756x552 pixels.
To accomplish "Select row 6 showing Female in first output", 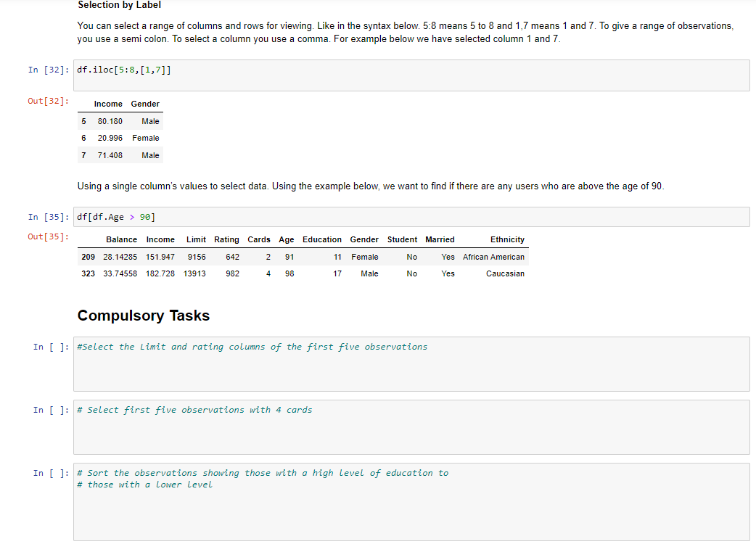I will (x=120, y=138).
